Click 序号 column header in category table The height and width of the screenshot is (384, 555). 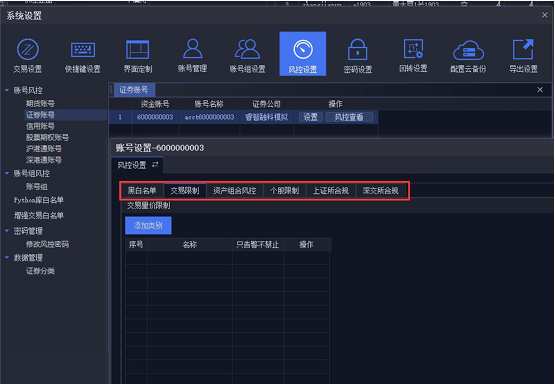136,245
